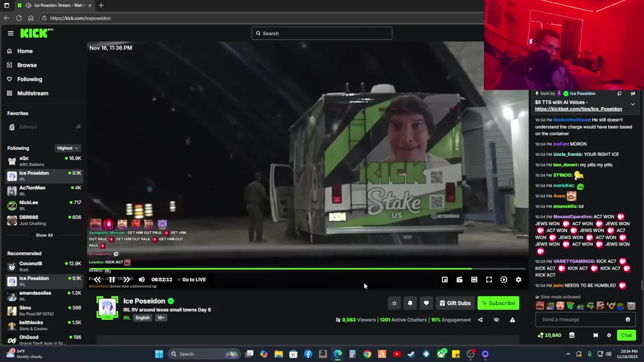Viewport: 644px width, 362px height.
Task: Subscribe to Ice Poseidon
Action: tap(498, 303)
